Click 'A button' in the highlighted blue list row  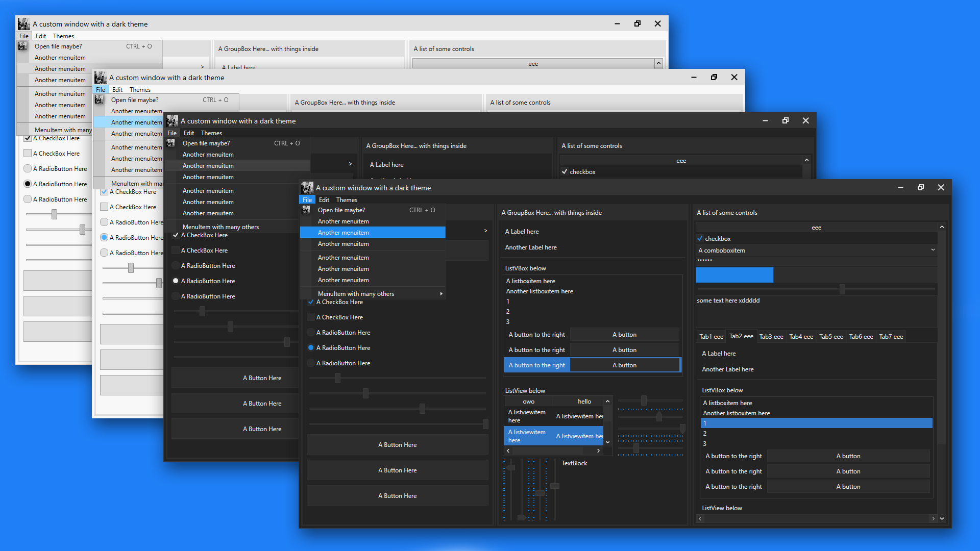[624, 365]
